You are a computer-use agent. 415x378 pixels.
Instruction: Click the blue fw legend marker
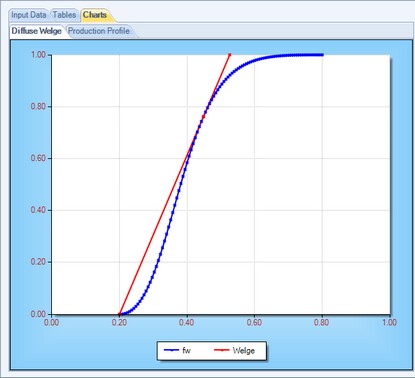click(172, 350)
